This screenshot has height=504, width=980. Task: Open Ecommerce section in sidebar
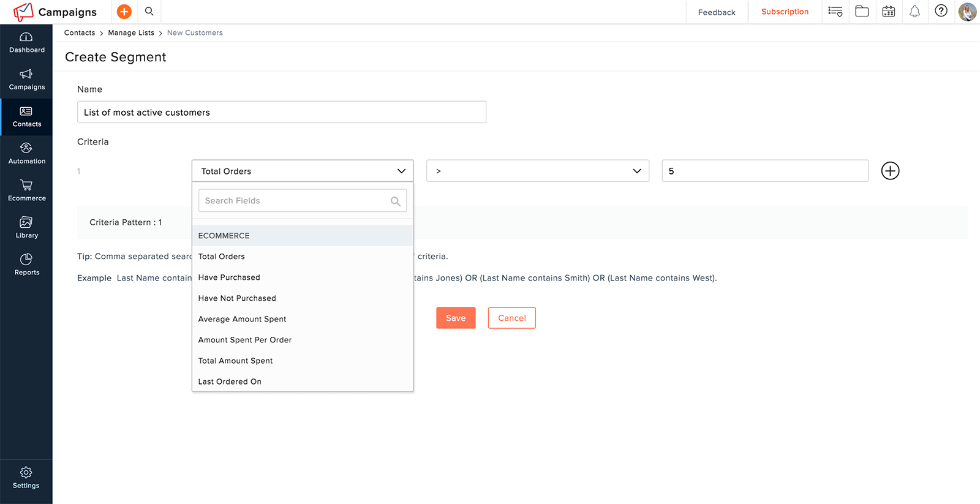coord(26,190)
